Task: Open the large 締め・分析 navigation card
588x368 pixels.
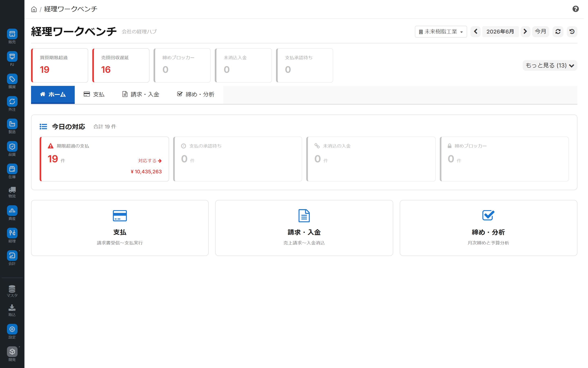Action: click(x=488, y=228)
